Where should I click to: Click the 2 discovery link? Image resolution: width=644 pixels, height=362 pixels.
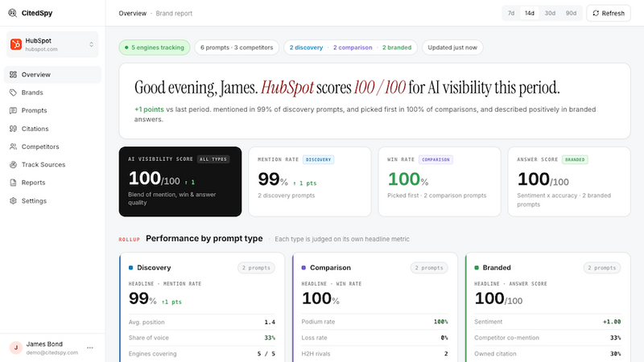(306, 47)
